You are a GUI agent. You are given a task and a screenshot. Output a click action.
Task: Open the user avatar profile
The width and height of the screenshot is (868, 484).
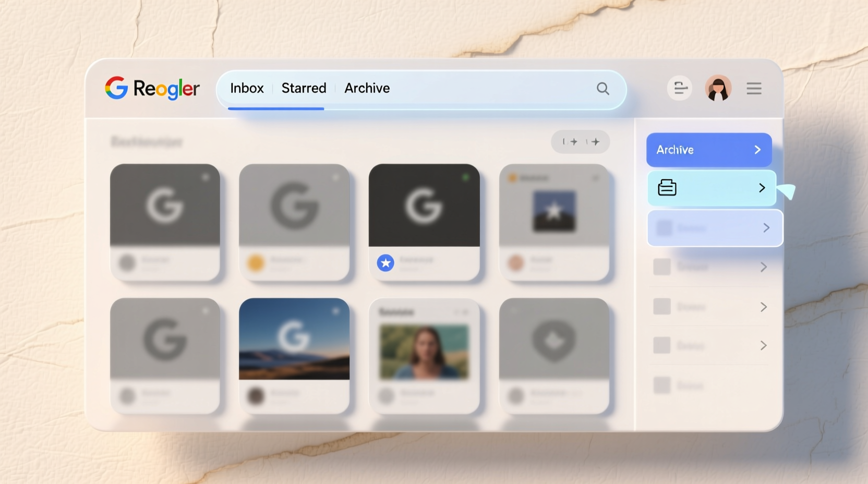point(718,88)
